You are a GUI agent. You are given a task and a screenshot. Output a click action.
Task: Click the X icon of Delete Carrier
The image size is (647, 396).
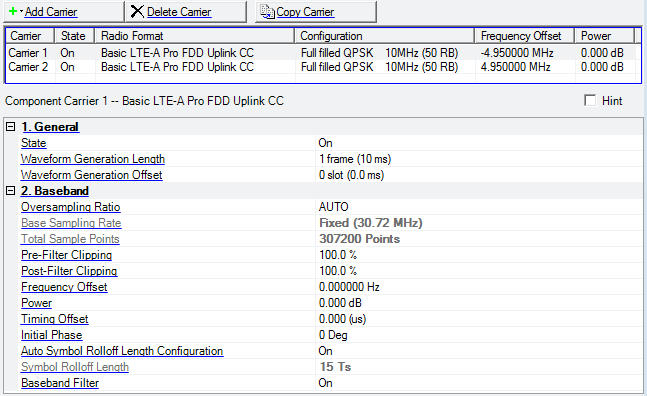pyautogui.click(x=137, y=12)
